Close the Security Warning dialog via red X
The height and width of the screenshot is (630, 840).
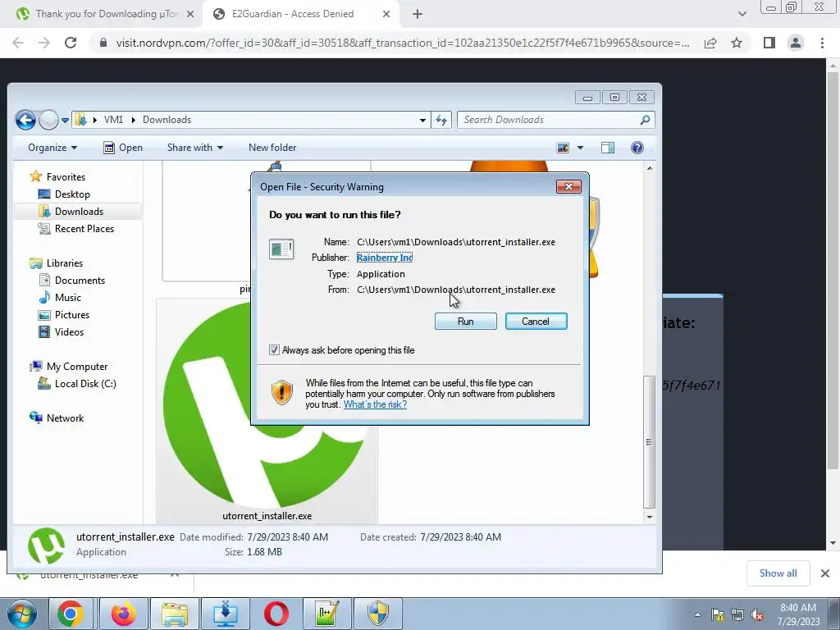pyautogui.click(x=568, y=186)
